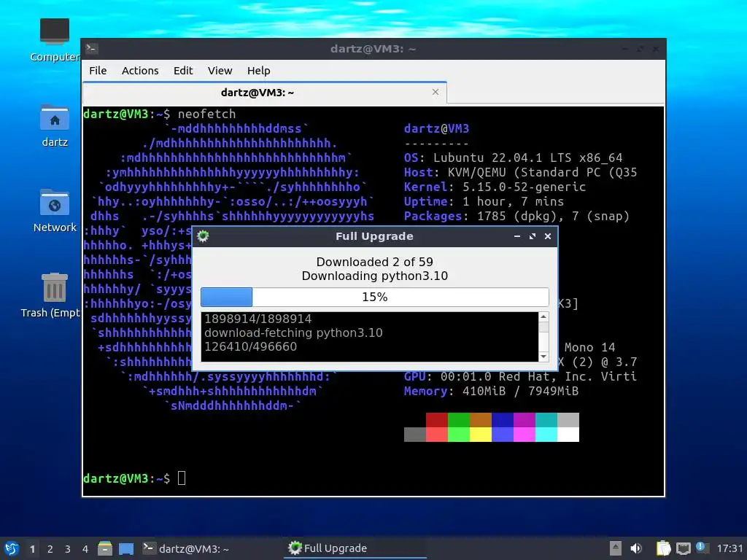Click the 'Uptime: 1 hour, 7 mins' line
This screenshot has height=560, width=747.
coord(484,201)
